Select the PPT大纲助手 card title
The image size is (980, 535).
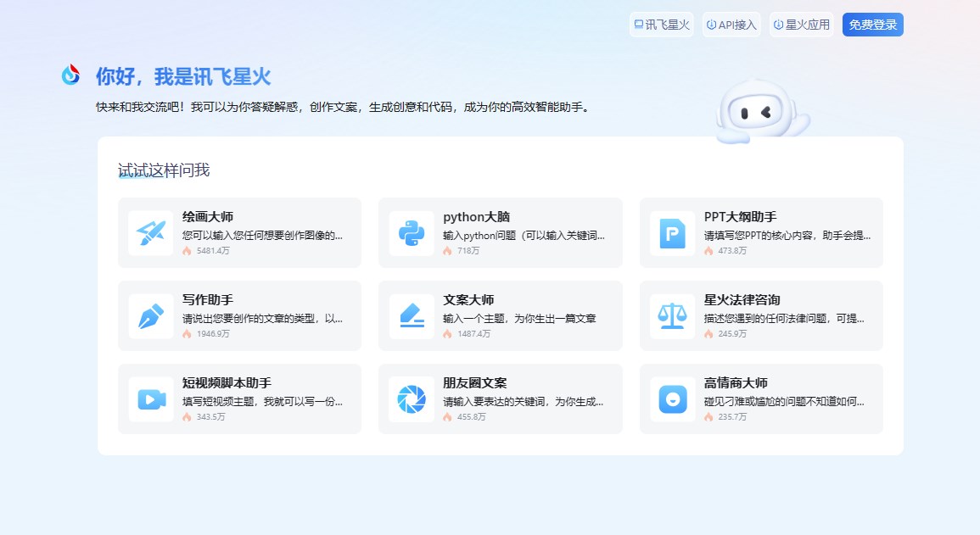[740, 216]
